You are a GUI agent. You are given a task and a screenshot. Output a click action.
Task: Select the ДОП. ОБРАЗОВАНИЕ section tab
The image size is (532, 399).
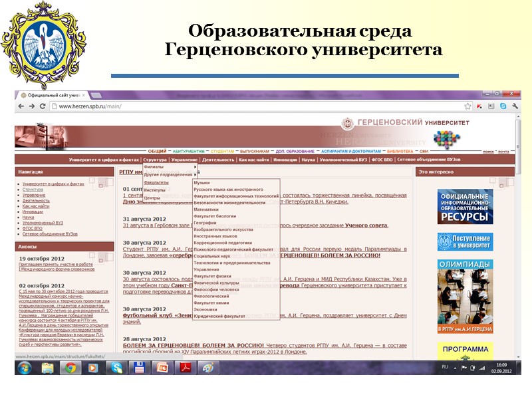[295, 152]
